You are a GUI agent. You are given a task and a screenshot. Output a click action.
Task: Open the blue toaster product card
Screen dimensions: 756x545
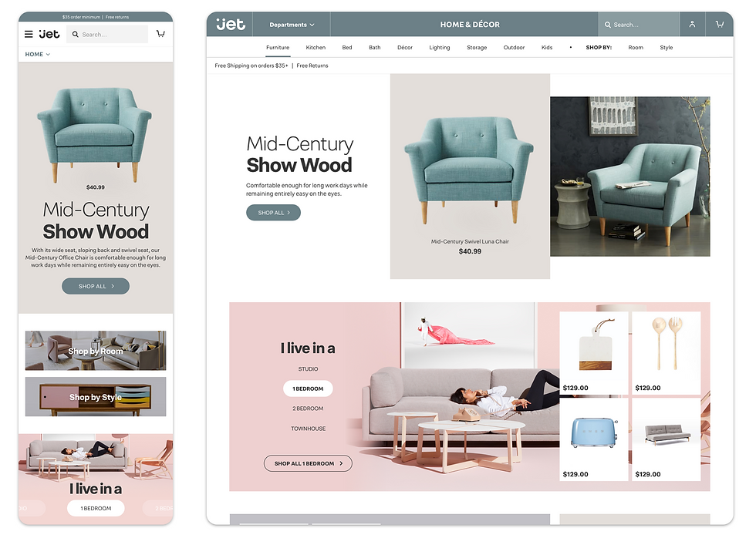point(594,439)
